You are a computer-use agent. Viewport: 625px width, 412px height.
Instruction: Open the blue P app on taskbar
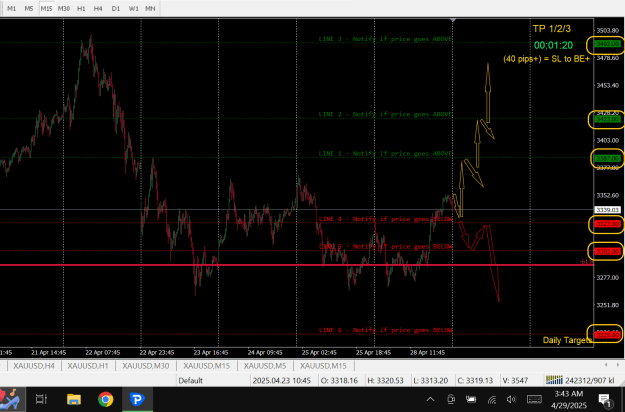[137, 399]
